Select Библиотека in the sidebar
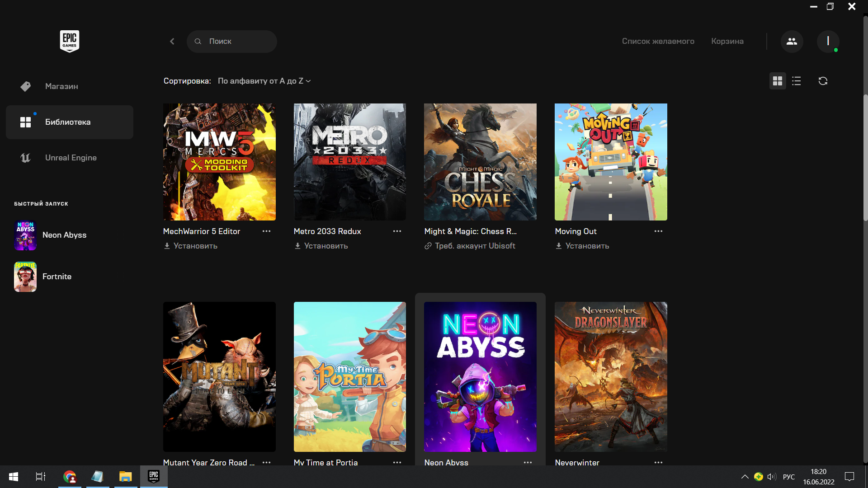Image resolution: width=868 pixels, height=488 pixels. [x=70, y=122]
